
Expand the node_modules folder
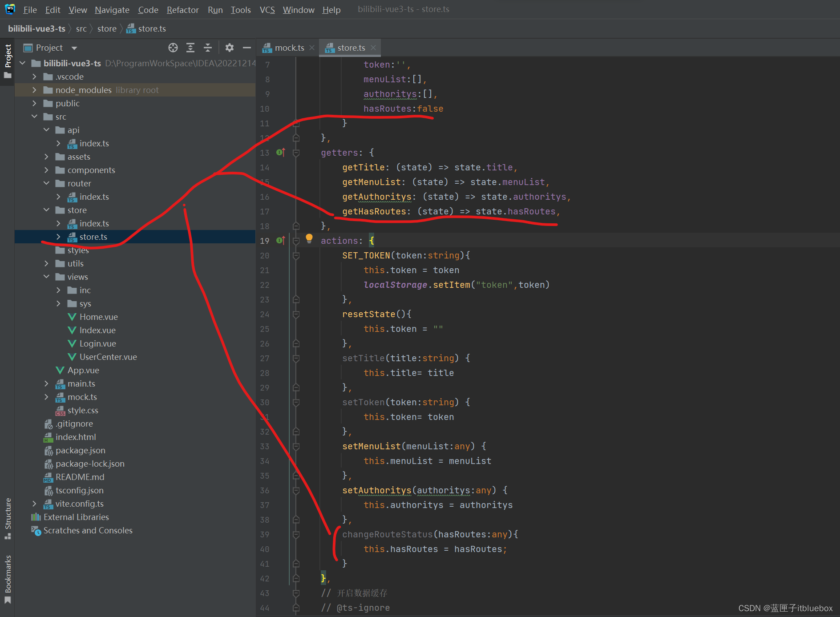[35, 90]
